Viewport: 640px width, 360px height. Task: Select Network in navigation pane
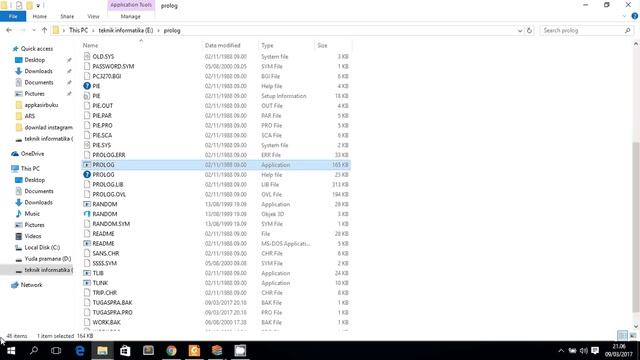(x=31, y=285)
